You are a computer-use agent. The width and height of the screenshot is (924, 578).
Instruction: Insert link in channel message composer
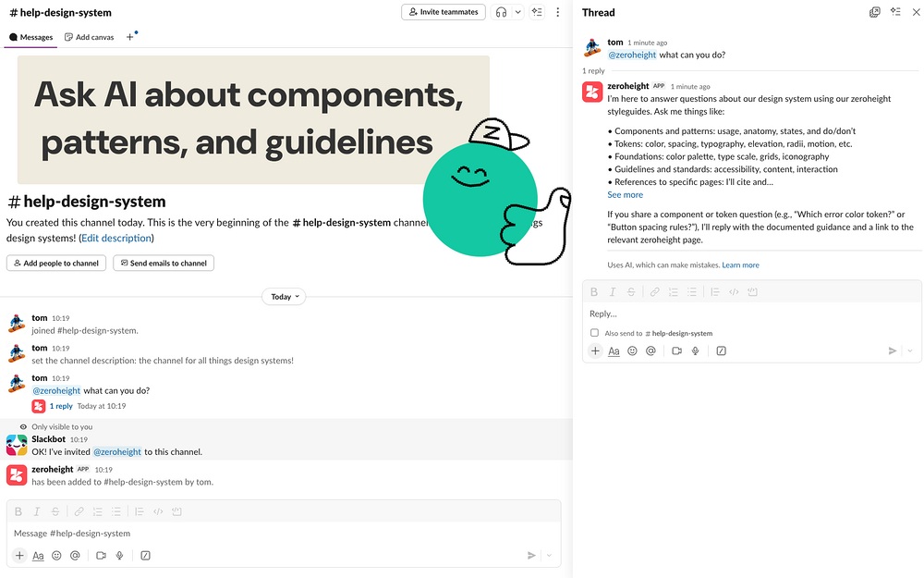(x=79, y=511)
